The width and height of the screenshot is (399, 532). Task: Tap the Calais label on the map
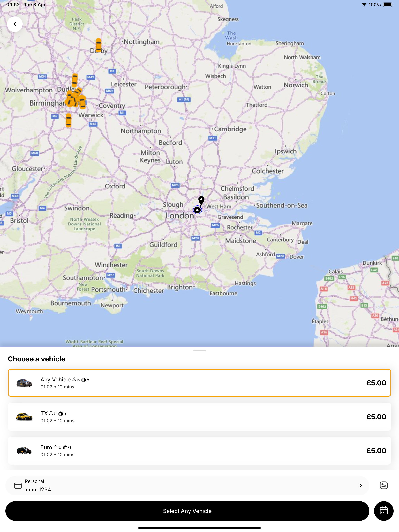pyautogui.click(x=335, y=271)
